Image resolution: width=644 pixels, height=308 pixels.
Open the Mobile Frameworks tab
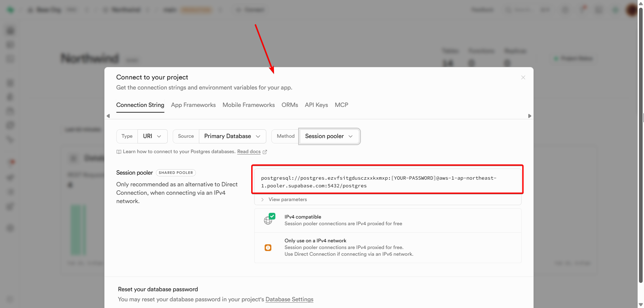click(249, 105)
